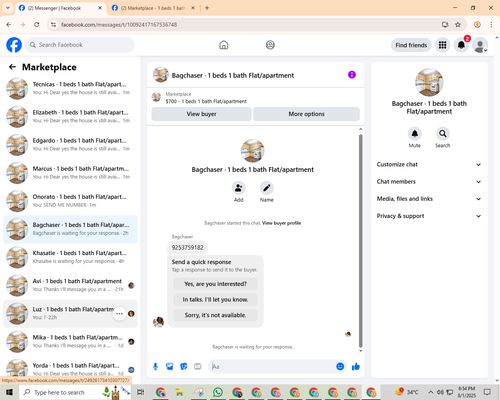Viewport: 500px width, 400px height.
Task: Click the phone number message 9253759182
Action: pos(187,247)
